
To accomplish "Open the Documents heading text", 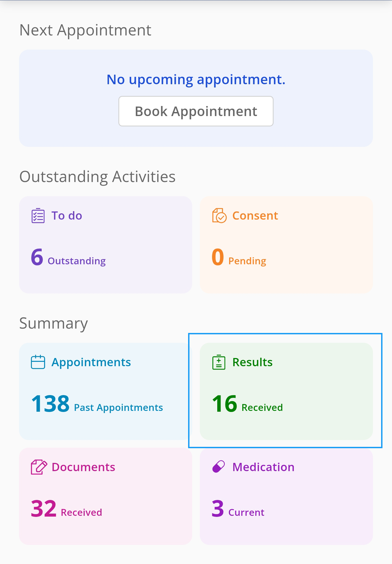I will (x=83, y=467).
